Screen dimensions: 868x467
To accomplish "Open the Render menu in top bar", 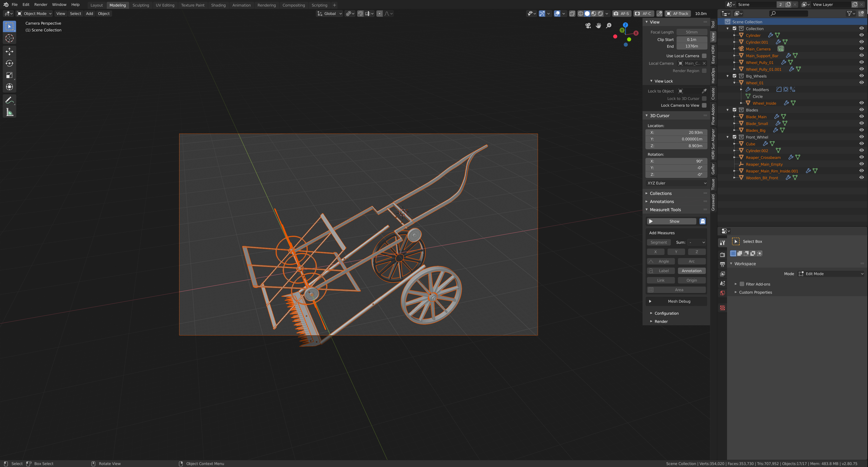I will click(41, 5).
